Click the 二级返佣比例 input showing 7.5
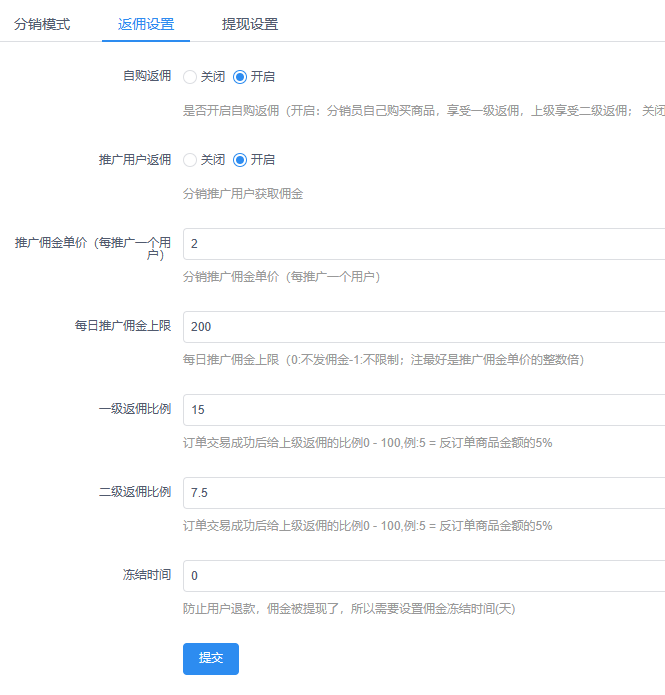 (424, 492)
